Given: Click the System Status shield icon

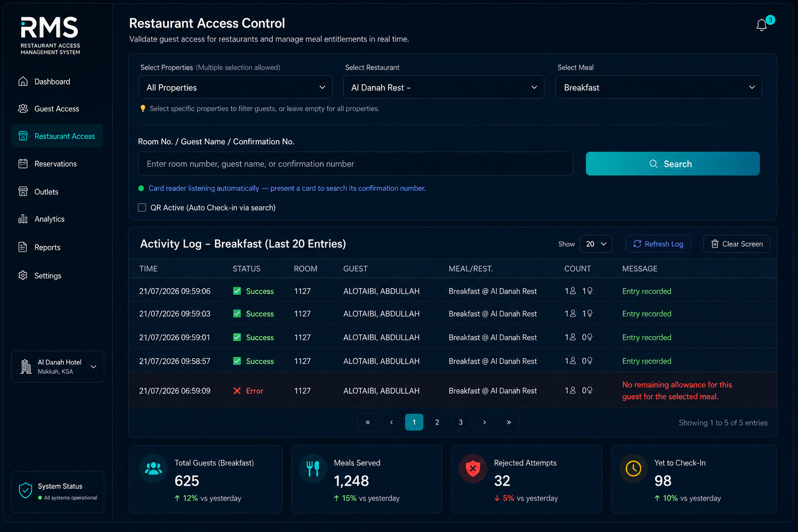Looking at the screenshot, I should tap(25, 490).
